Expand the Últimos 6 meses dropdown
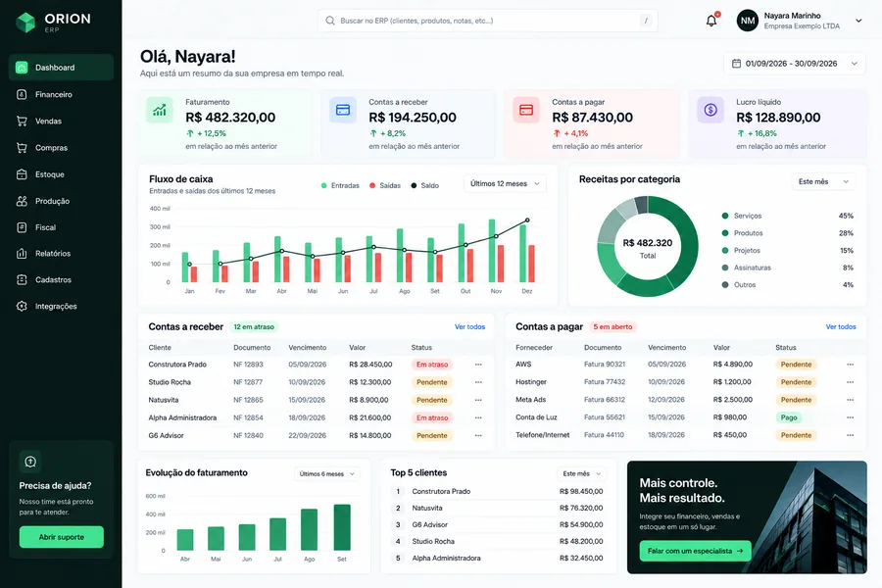 pos(326,473)
